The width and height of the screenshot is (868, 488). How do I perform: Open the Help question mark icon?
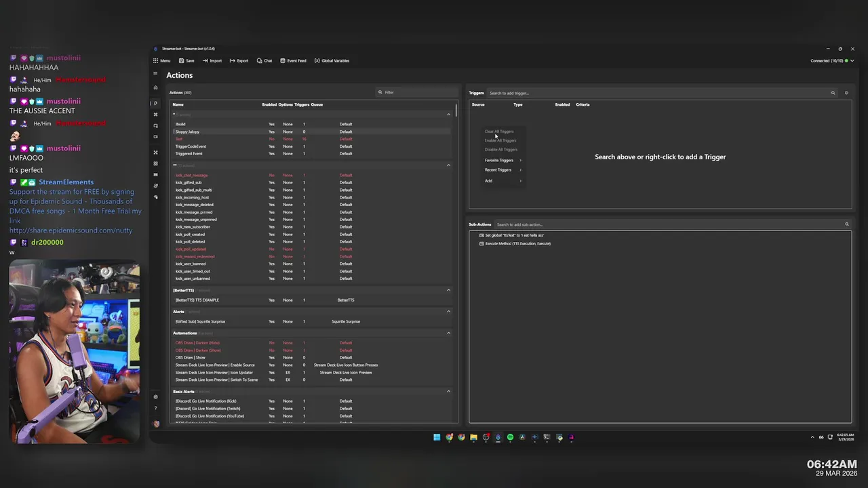tap(155, 408)
